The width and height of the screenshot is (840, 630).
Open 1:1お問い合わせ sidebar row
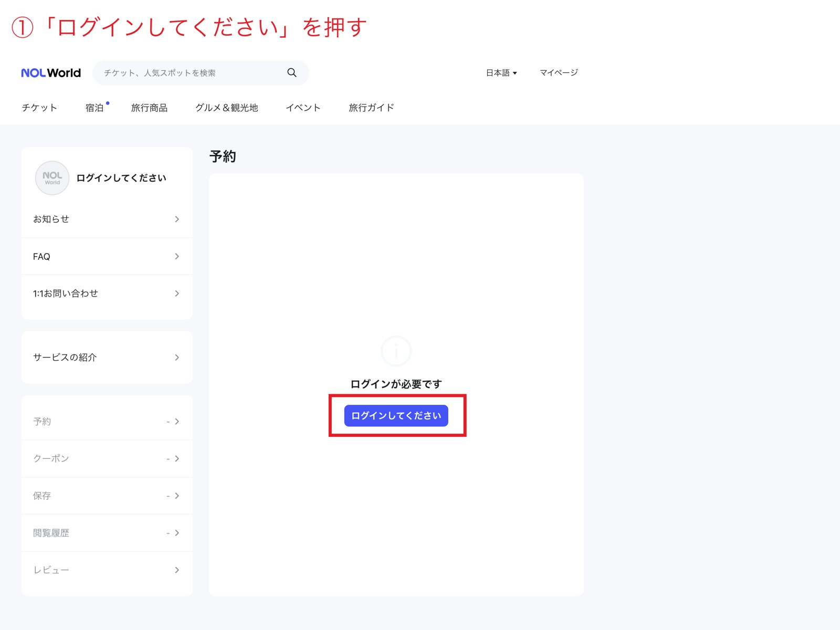tap(107, 293)
